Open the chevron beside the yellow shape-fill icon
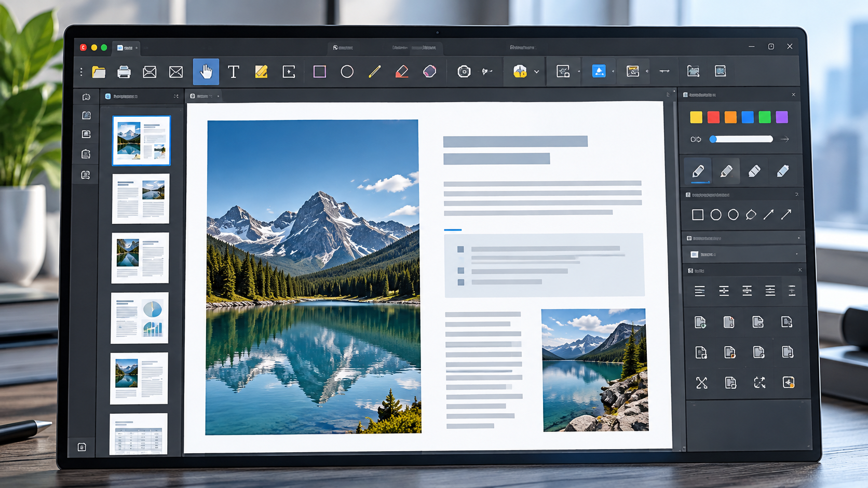The width and height of the screenshot is (868, 488). point(537,72)
